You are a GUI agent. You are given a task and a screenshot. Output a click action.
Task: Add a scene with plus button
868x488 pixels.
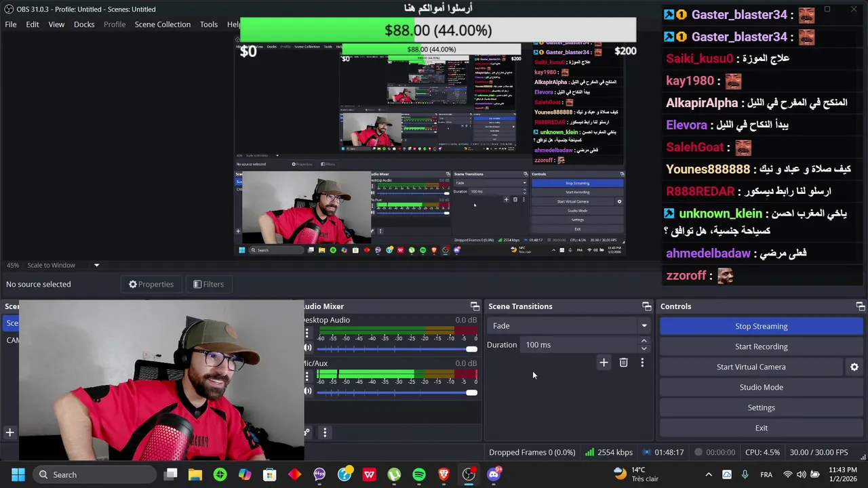pos(9,432)
